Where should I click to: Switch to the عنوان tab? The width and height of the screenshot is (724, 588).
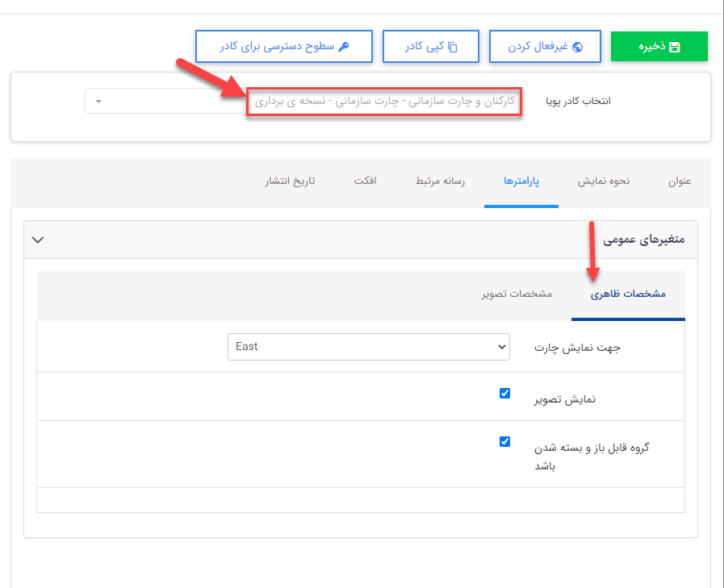(680, 181)
